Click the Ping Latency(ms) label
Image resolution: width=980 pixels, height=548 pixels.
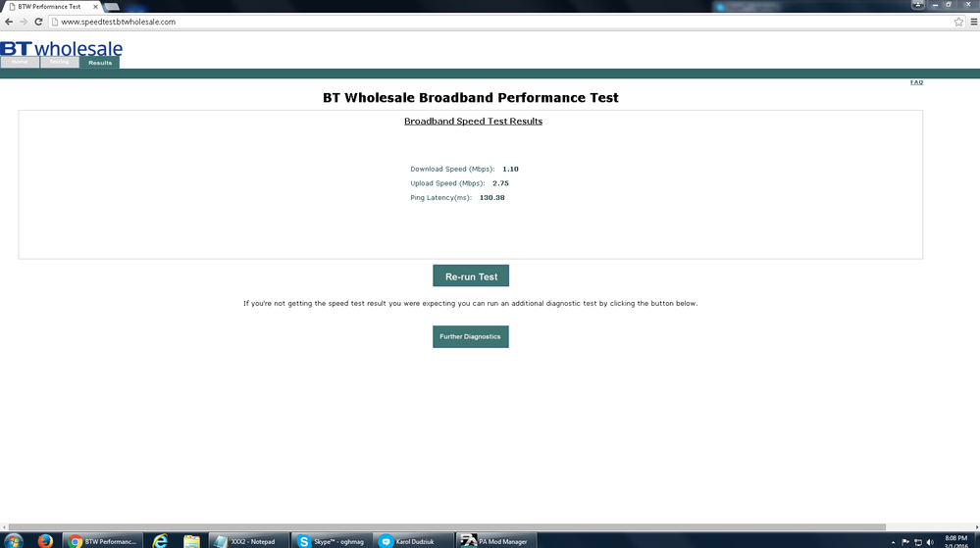pos(440,198)
